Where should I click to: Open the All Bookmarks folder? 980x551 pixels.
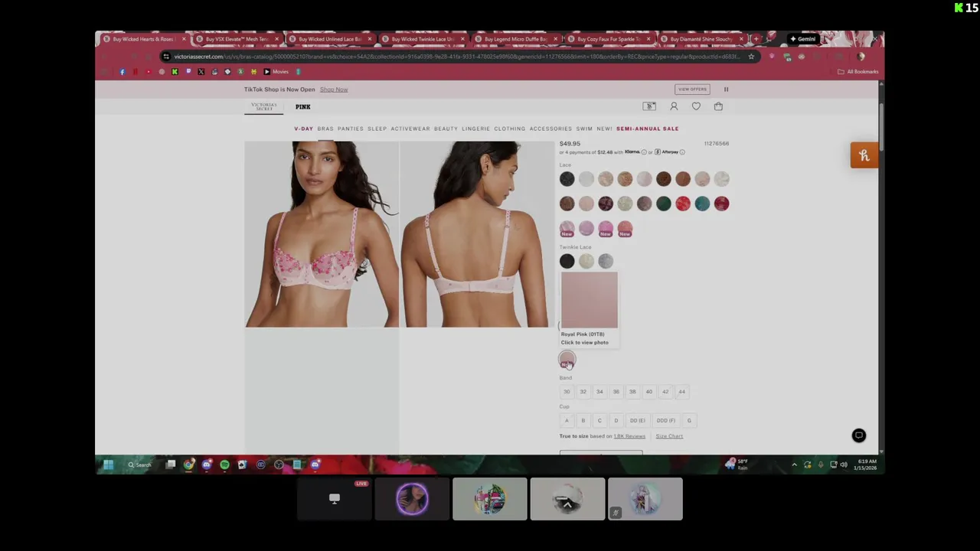click(857, 72)
